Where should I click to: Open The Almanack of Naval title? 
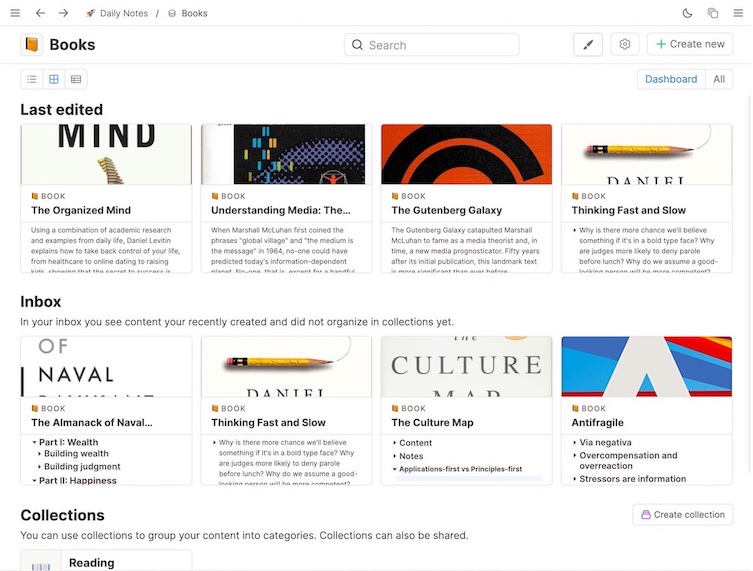(92, 423)
